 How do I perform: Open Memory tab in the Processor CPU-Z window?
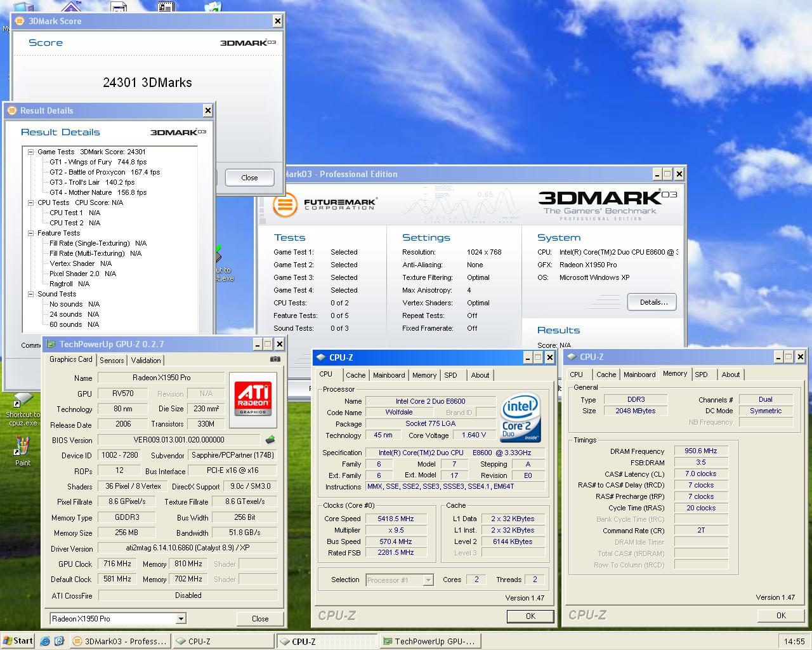(424, 375)
